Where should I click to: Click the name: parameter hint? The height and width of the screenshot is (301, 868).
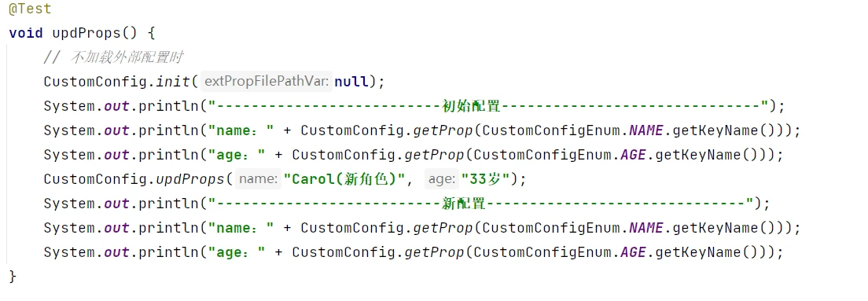(x=259, y=179)
